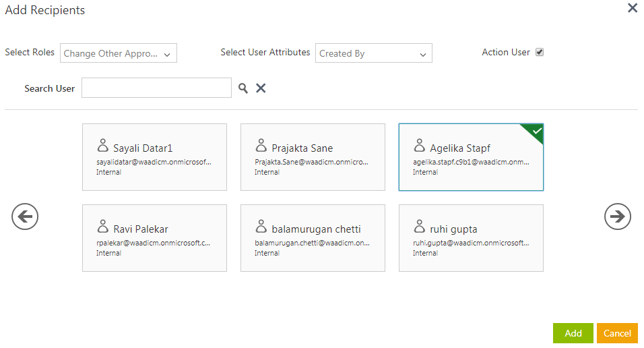This screenshot has width=644, height=348.
Task: Pick the Ravi Palekar name label
Action: click(141, 229)
